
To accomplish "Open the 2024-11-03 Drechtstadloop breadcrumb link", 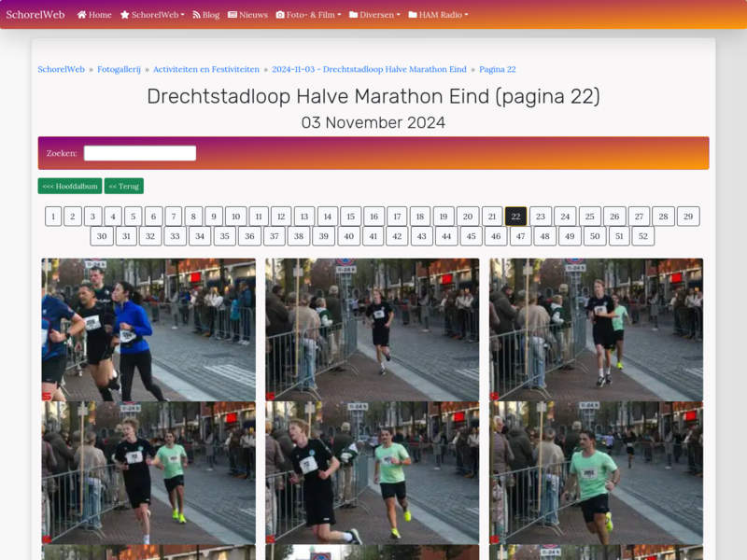I will click(x=369, y=69).
